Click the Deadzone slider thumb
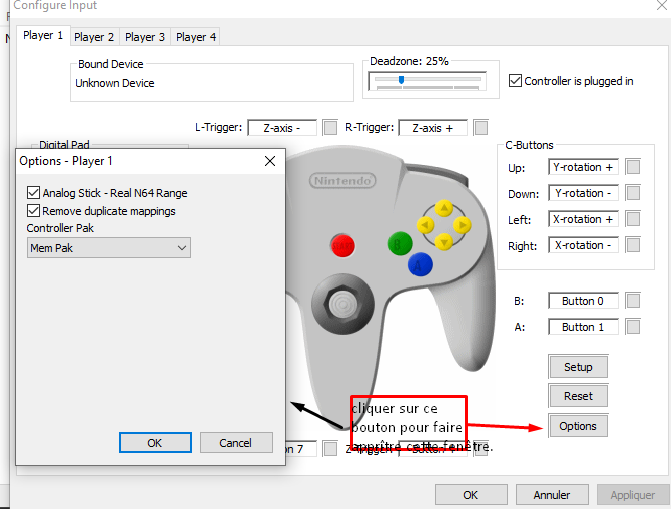 (401, 80)
